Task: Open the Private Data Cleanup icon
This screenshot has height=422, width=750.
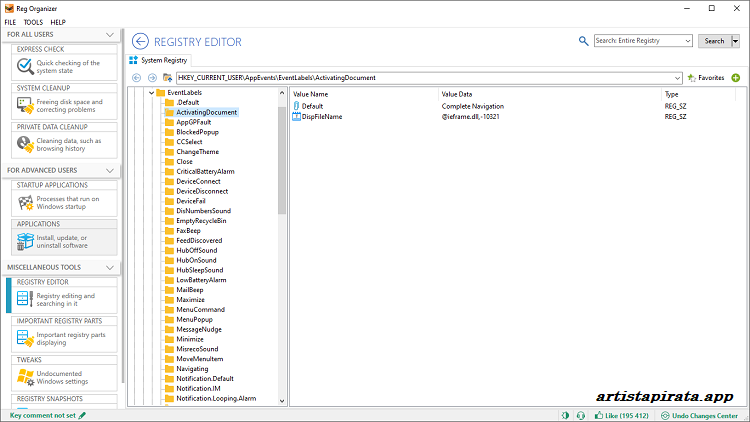Action: (25, 144)
